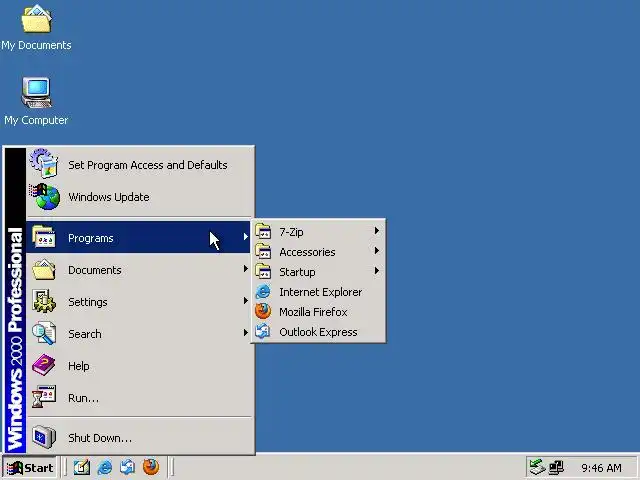The height and width of the screenshot is (480, 640).
Task: Expand the Accessories submenu arrow
Action: (377, 251)
